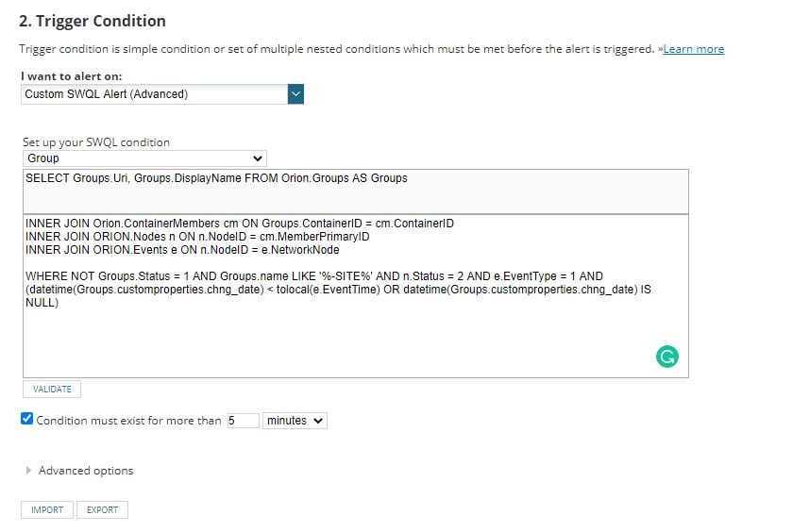
Task: Click the duration field containing 5
Action: point(242,421)
